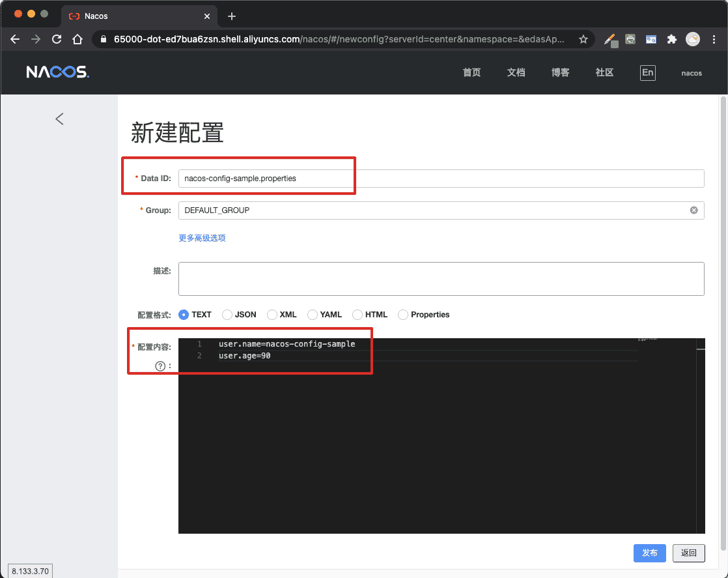Close the Nacos tab
728x578 pixels.
pyautogui.click(x=207, y=16)
